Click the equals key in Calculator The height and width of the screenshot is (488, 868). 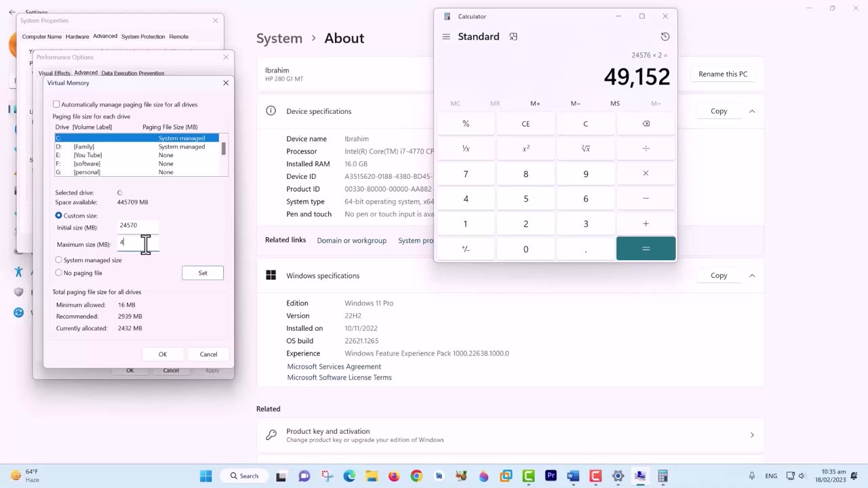(x=646, y=249)
